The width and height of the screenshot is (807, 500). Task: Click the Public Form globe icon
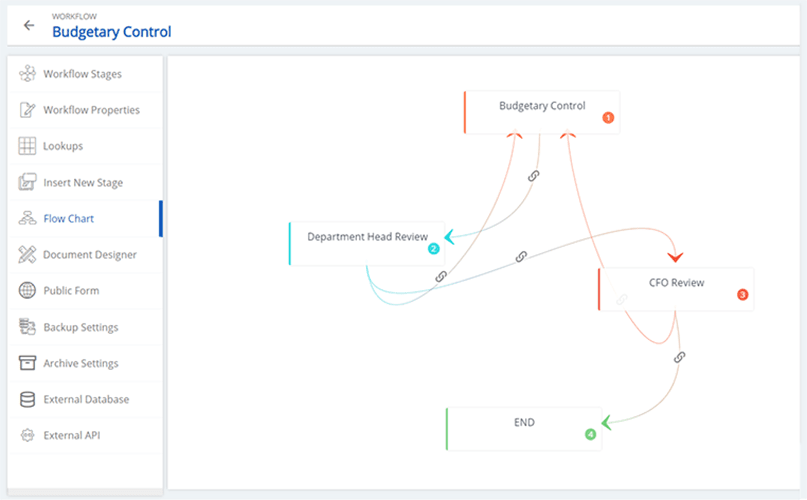[28, 291]
